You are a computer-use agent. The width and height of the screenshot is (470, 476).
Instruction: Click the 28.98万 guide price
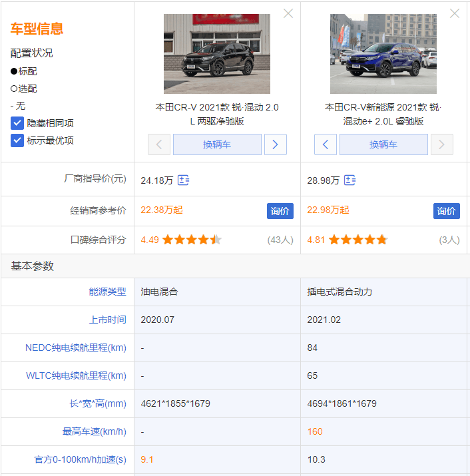pos(323,180)
